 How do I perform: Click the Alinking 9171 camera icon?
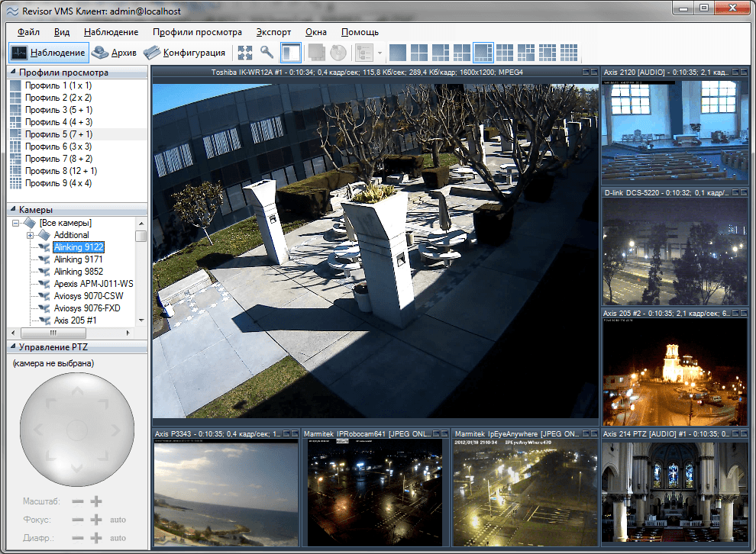coord(44,259)
